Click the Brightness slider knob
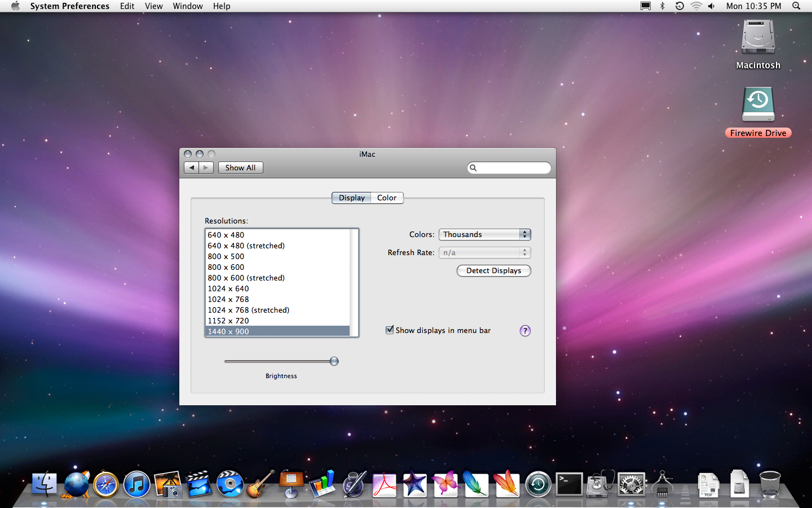The height and width of the screenshot is (508, 812). (334, 361)
